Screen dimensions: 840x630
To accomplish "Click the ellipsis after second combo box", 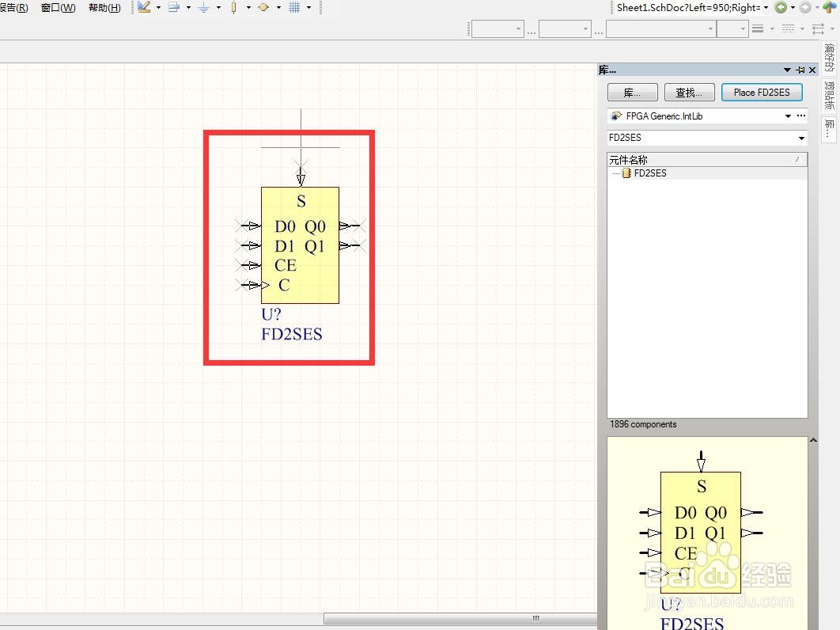I will click(x=599, y=32).
